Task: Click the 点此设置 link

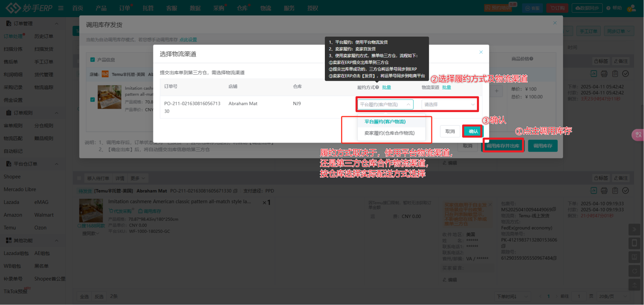Action: [x=188, y=40]
